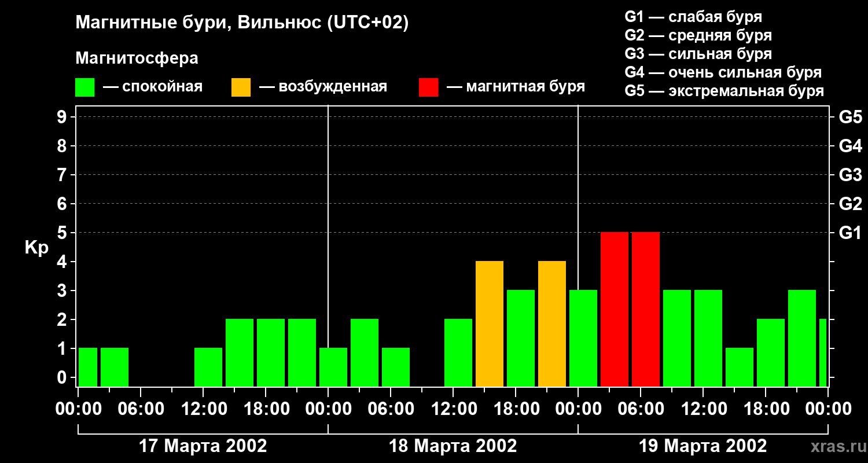Click the legend label "— возбужденная"
Image resolution: width=868 pixels, height=463 pixels.
(x=323, y=87)
